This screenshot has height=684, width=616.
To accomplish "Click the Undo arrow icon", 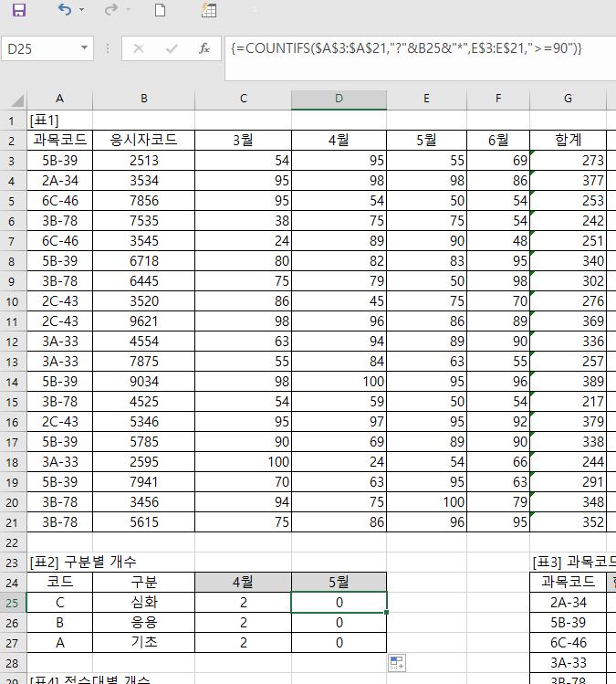I will pyautogui.click(x=64, y=11).
